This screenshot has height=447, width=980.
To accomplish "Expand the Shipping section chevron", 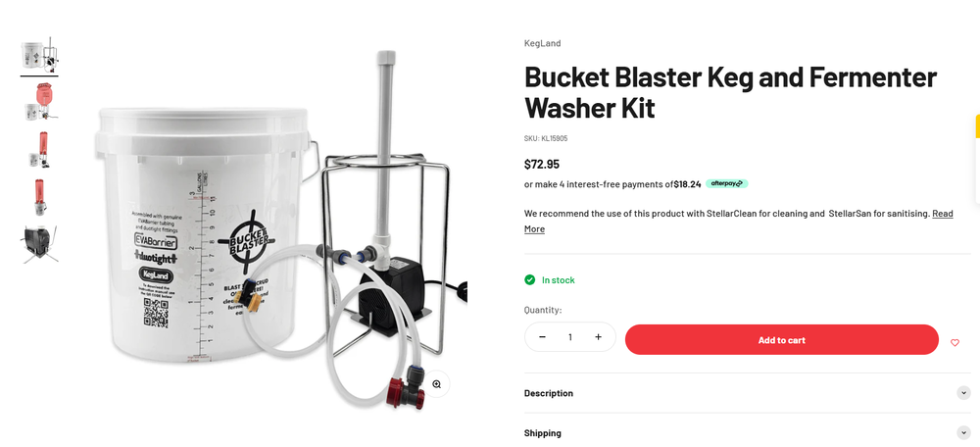I will (x=963, y=432).
